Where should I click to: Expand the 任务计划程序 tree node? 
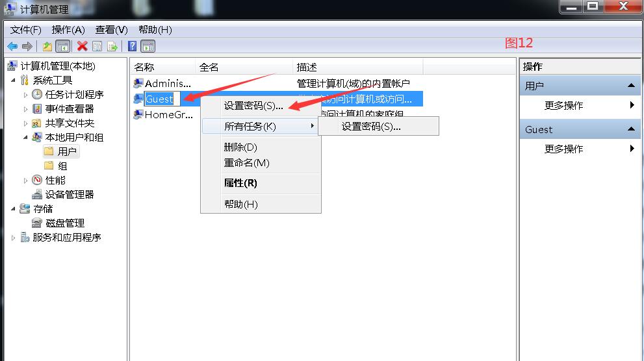coord(25,95)
